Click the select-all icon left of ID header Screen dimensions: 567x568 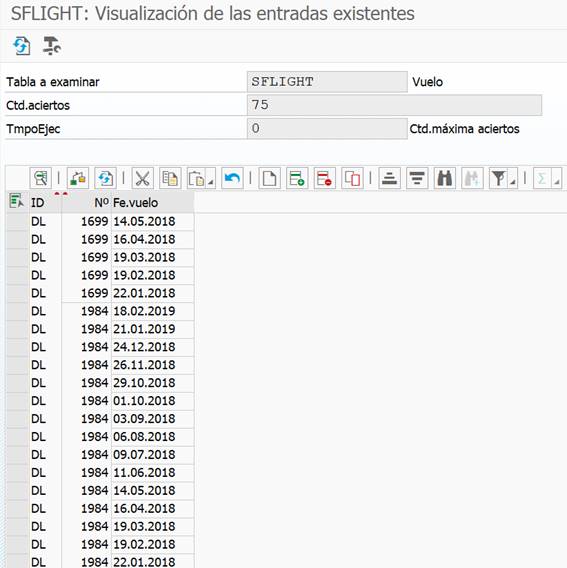click(16, 201)
